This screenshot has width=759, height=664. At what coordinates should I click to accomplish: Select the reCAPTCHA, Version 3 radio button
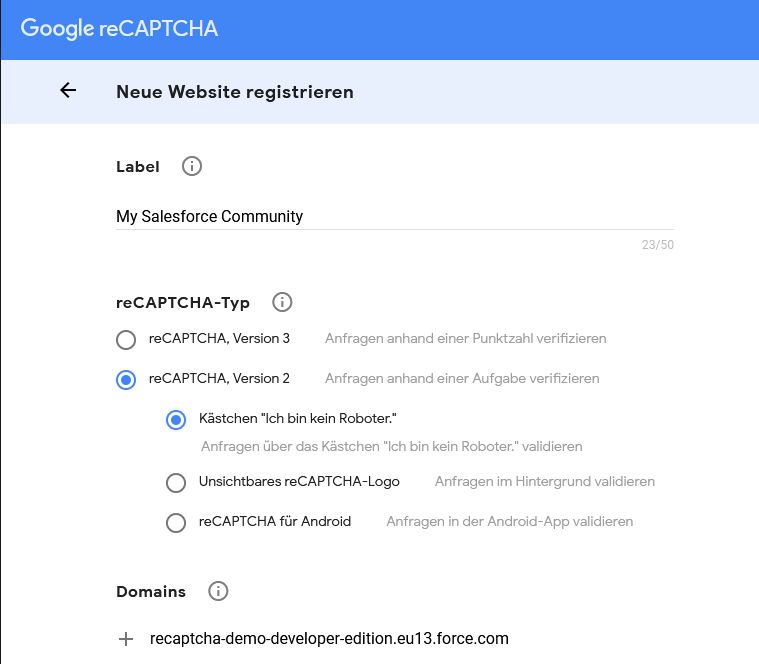click(x=126, y=340)
